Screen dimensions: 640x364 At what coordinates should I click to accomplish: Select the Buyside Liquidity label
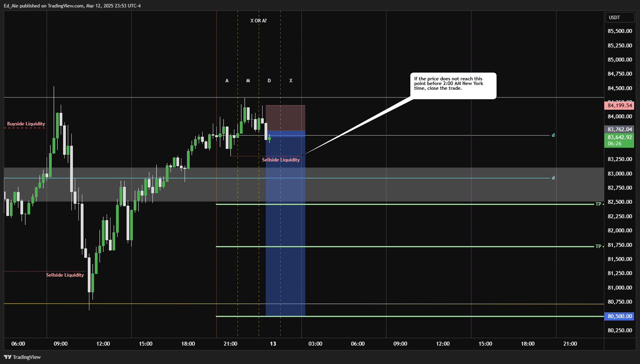(x=26, y=124)
